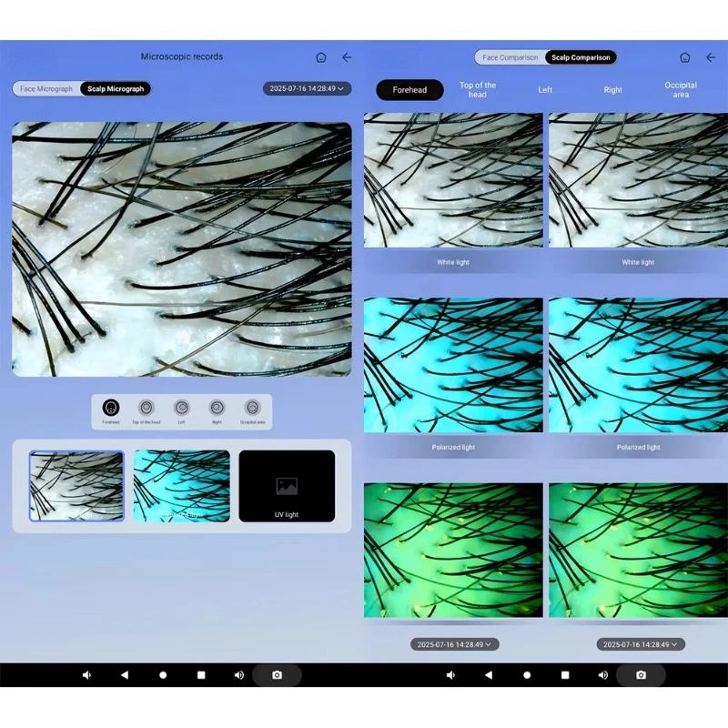Viewport: 728px width, 728px height.
Task: Open home icon in Microscopic records panel
Action: click(321, 57)
